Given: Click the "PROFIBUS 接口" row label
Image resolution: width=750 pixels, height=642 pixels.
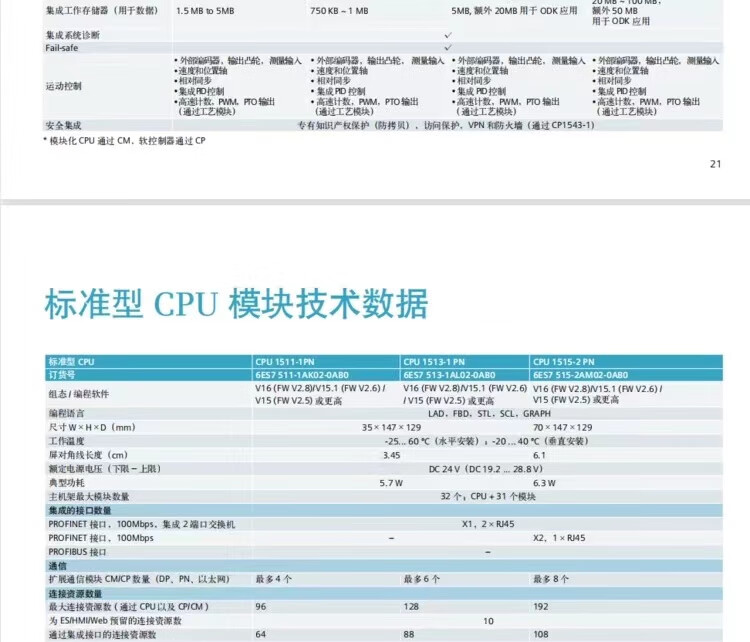Looking at the screenshot, I should pos(77,552).
